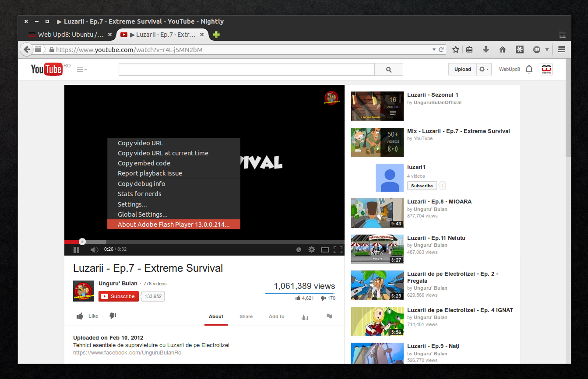Screen dimensions: 588x379
Task: Go to the browser home page icon
Action: 503,50
